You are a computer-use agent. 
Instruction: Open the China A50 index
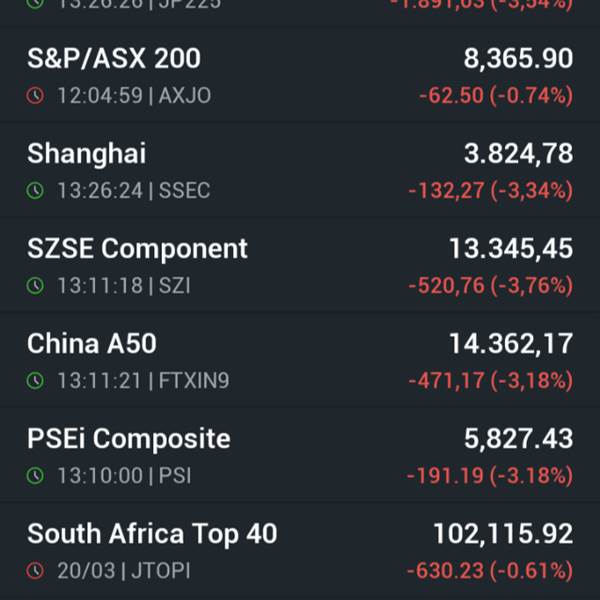pos(92,343)
